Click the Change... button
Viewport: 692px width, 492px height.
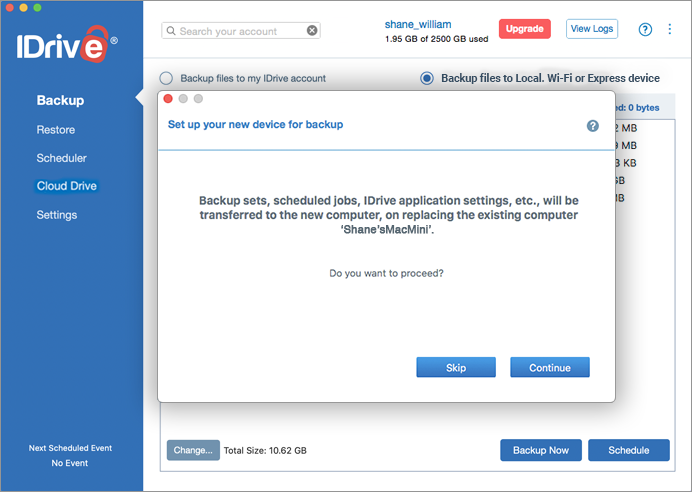coord(193,450)
